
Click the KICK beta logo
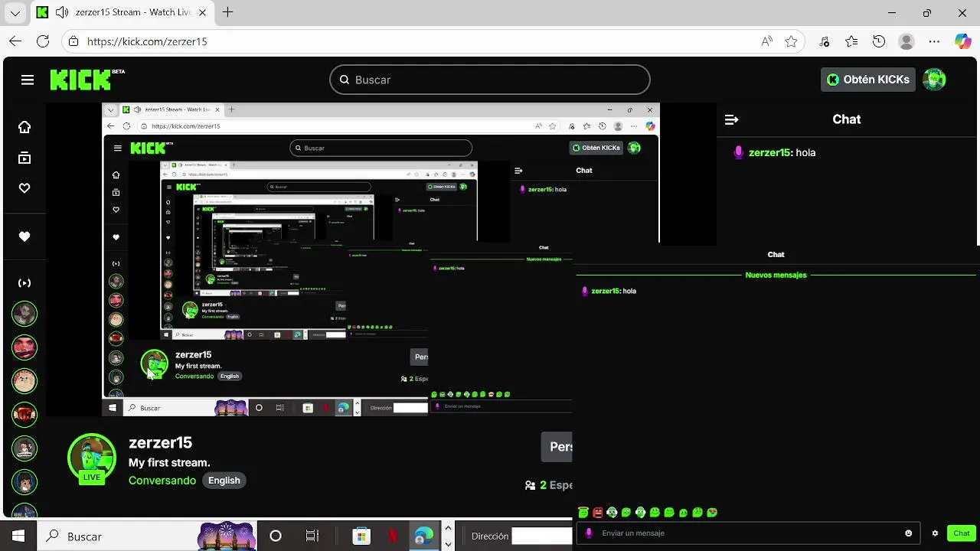coord(87,80)
